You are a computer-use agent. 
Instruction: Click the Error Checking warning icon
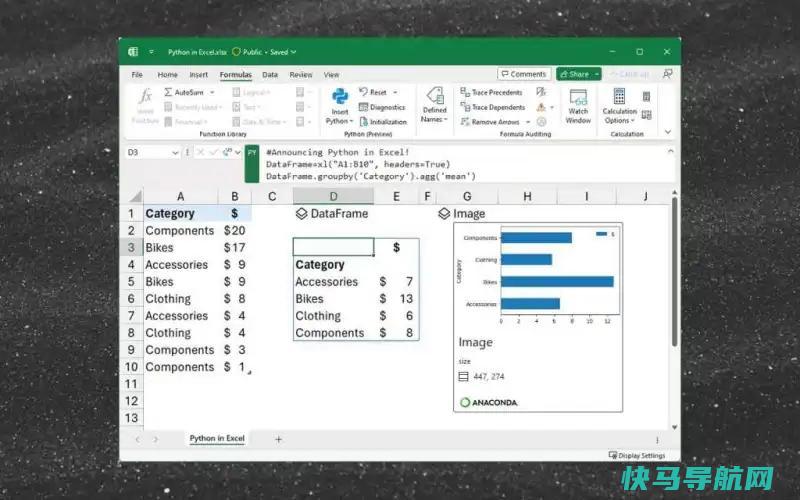[541, 107]
